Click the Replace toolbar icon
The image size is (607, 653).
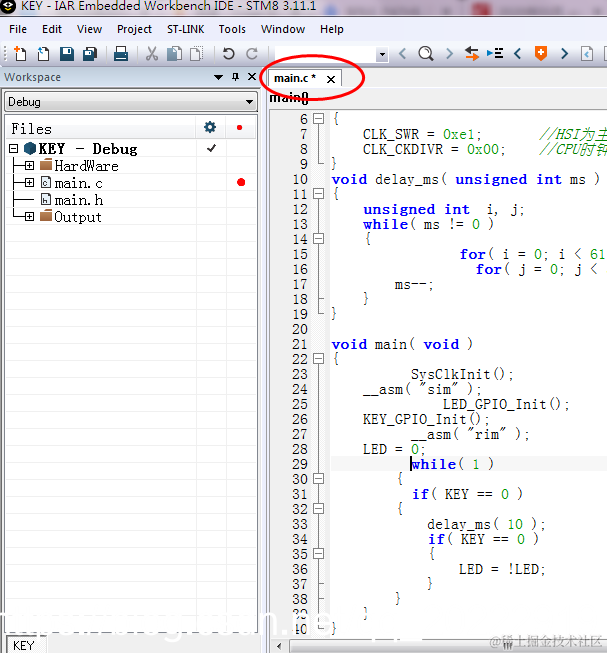[x=472, y=54]
